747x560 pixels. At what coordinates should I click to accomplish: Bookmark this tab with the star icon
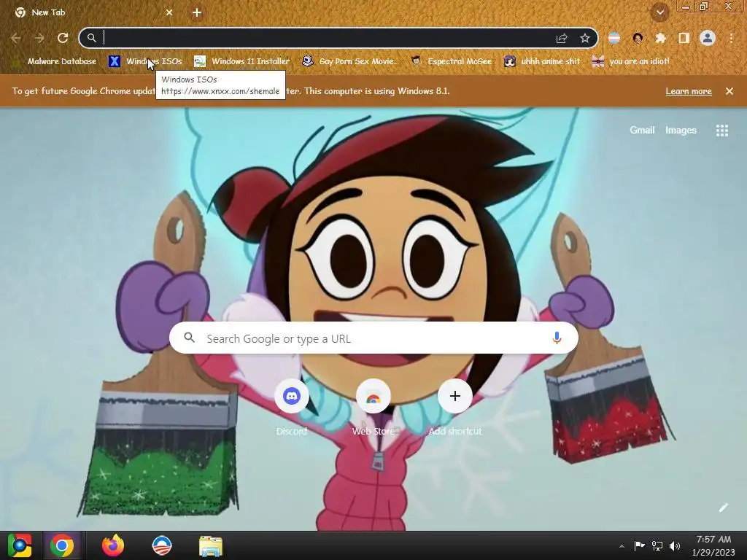[585, 38]
